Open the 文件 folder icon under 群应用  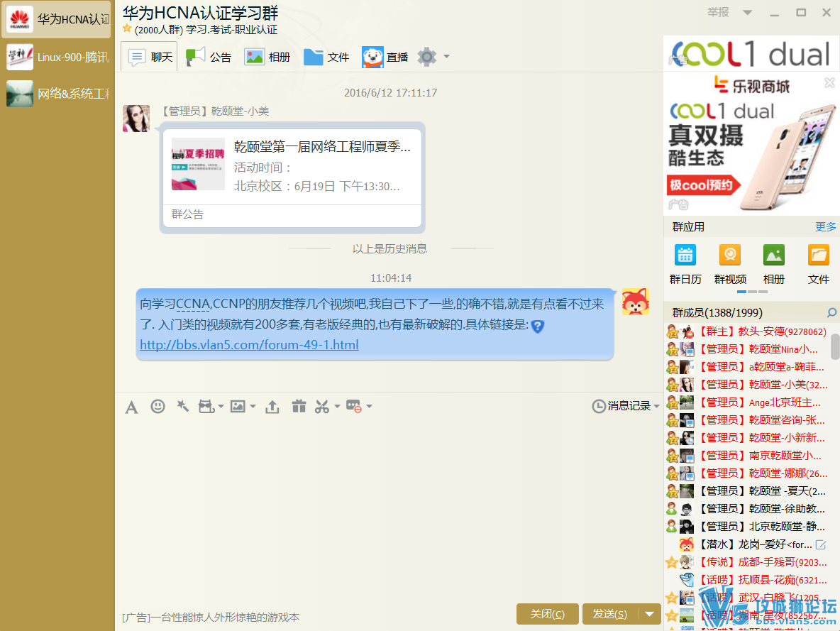pos(819,256)
